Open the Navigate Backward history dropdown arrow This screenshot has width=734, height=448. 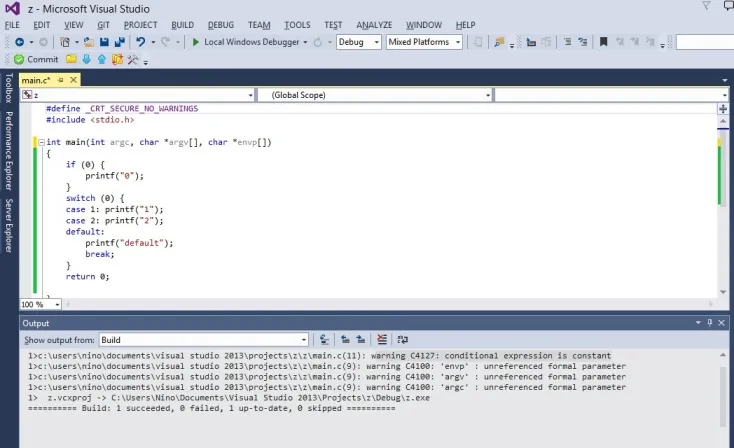pos(31,42)
